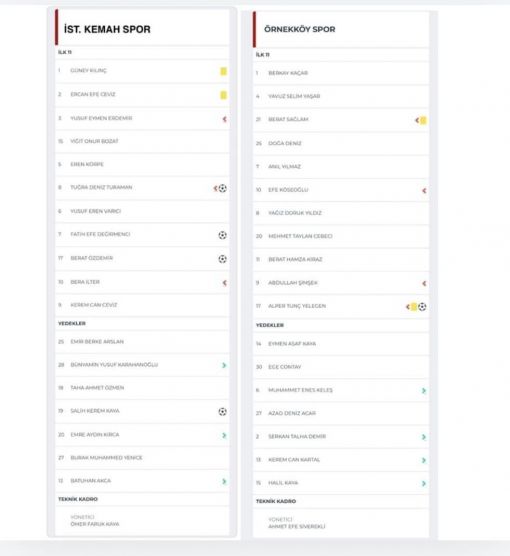The image size is (510, 556).
Task: Click red arrow on Abdullah Şimşek row
Action: point(424,283)
